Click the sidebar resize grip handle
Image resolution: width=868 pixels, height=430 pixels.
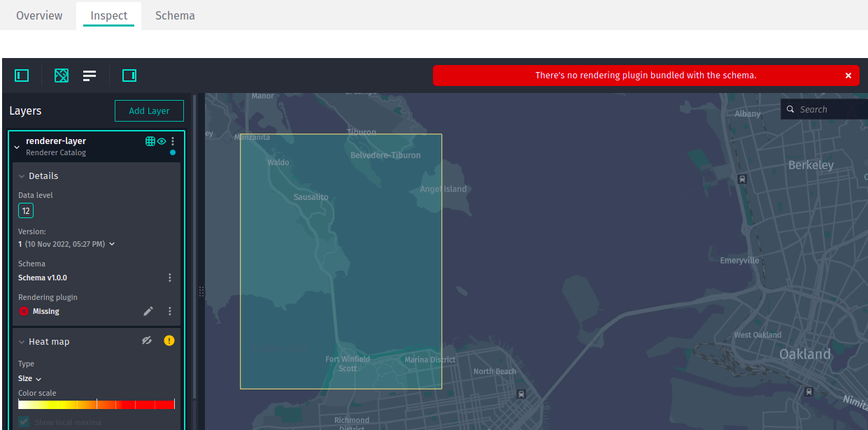click(x=201, y=292)
